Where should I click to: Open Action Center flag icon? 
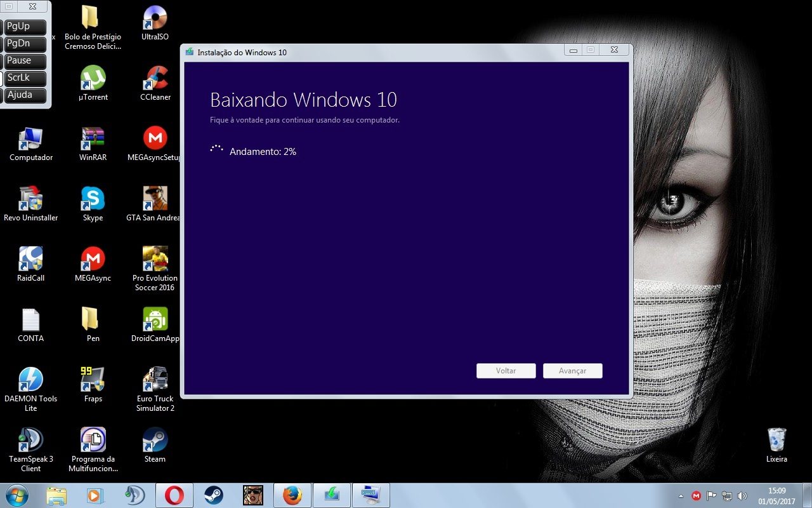(x=712, y=496)
